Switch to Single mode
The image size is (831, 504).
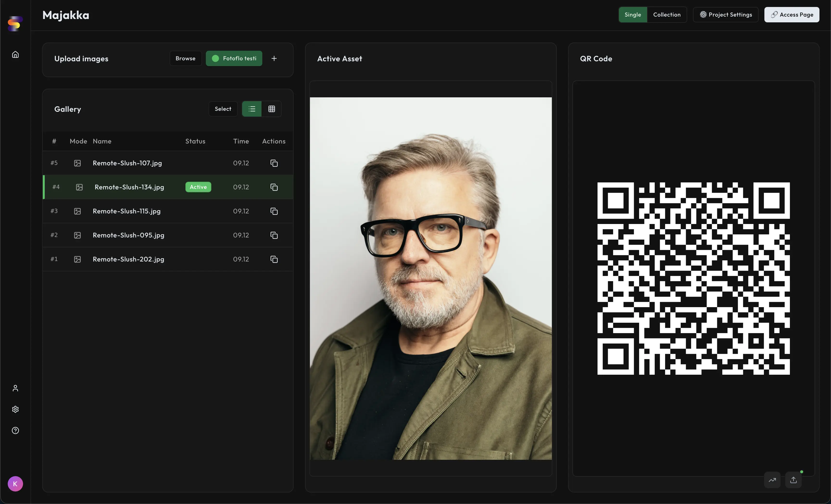(633, 14)
